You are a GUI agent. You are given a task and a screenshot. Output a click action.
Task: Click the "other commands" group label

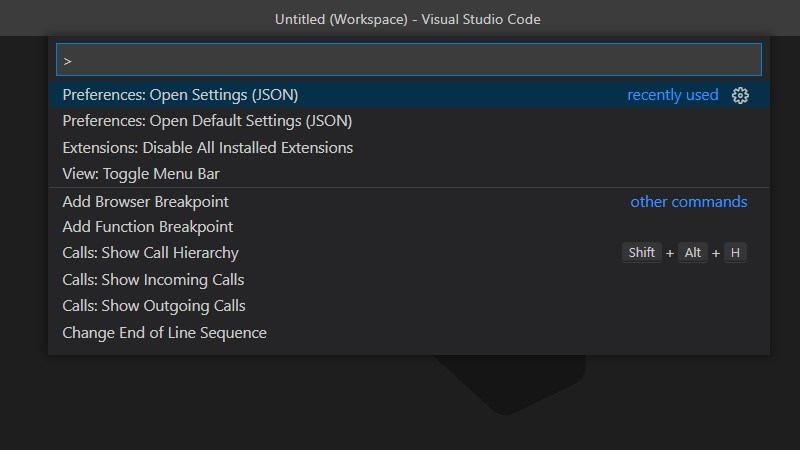[x=688, y=201]
